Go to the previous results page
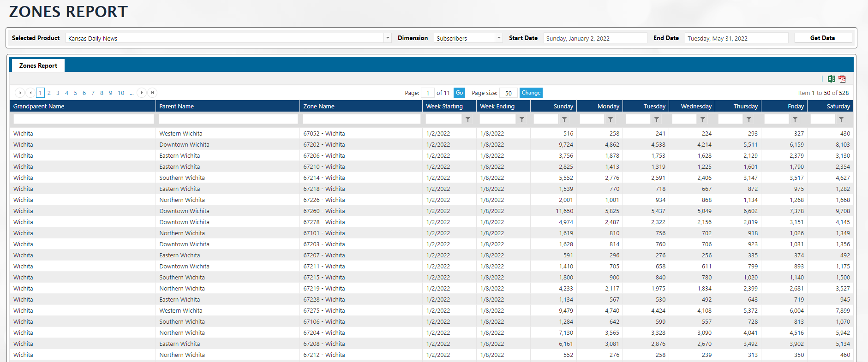Image resolution: width=868 pixels, height=362 pixels. [30, 93]
